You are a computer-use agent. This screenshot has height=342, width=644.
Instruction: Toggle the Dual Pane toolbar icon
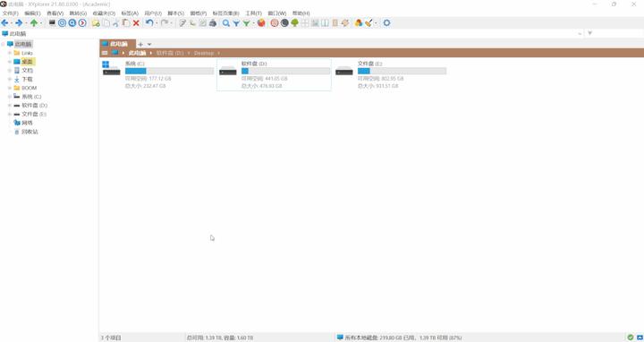point(325,23)
